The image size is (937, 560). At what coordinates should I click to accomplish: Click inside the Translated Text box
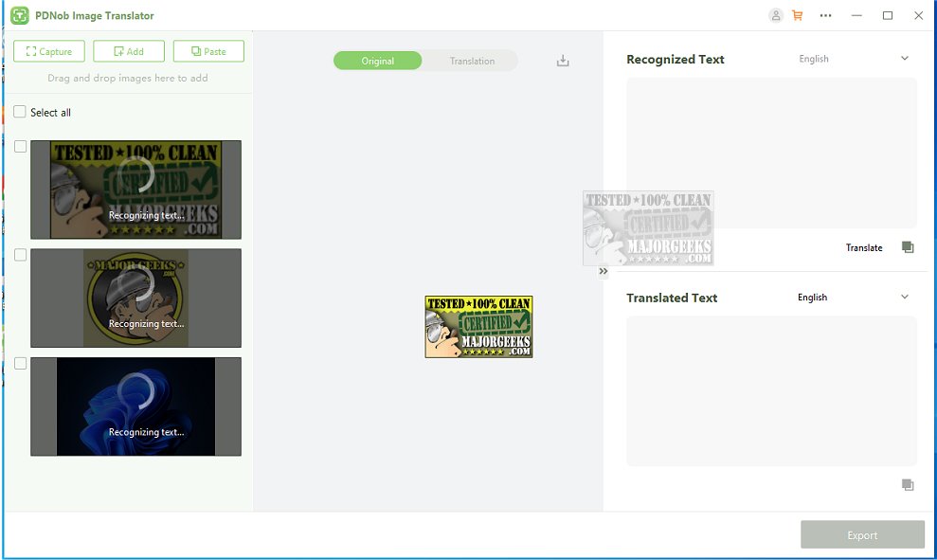771,391
